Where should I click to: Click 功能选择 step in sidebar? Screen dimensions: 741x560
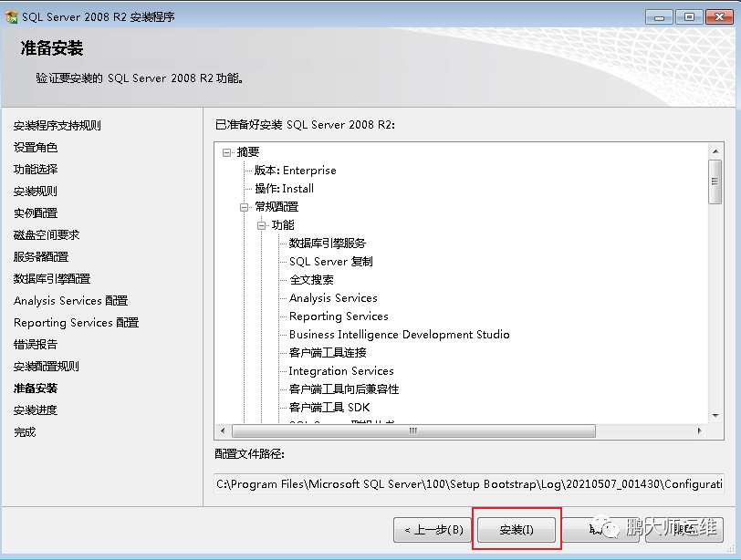click(x=36, y=170)
